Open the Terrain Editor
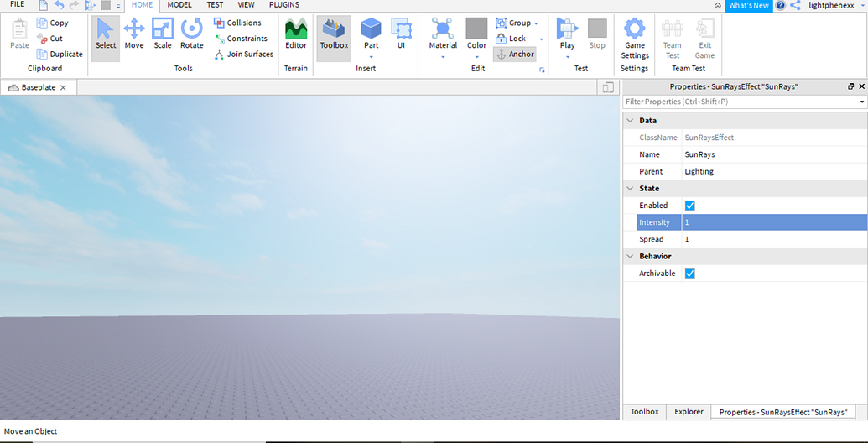This screenshot has width=868, height=443. coord(295,34)
